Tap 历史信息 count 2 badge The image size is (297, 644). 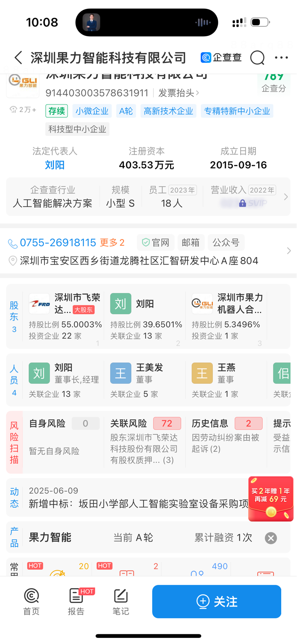pyautogui.click(x=248, y=424)
